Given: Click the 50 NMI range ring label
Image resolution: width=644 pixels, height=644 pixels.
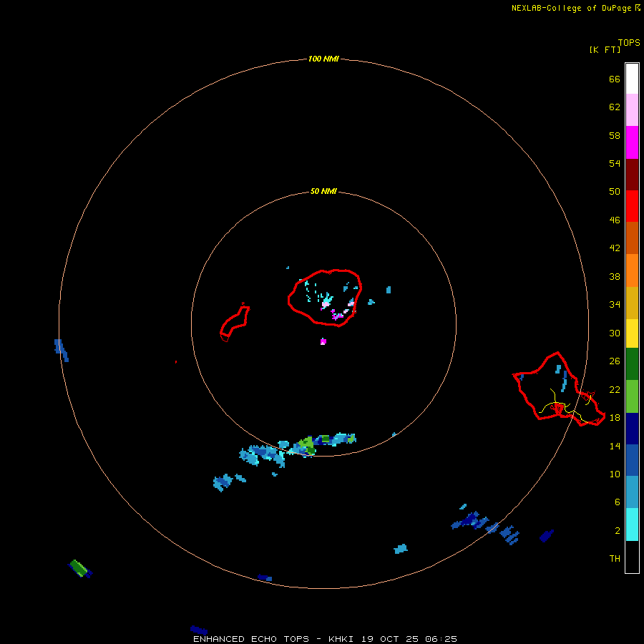Looking at the screenshot, I should [323, 191].
